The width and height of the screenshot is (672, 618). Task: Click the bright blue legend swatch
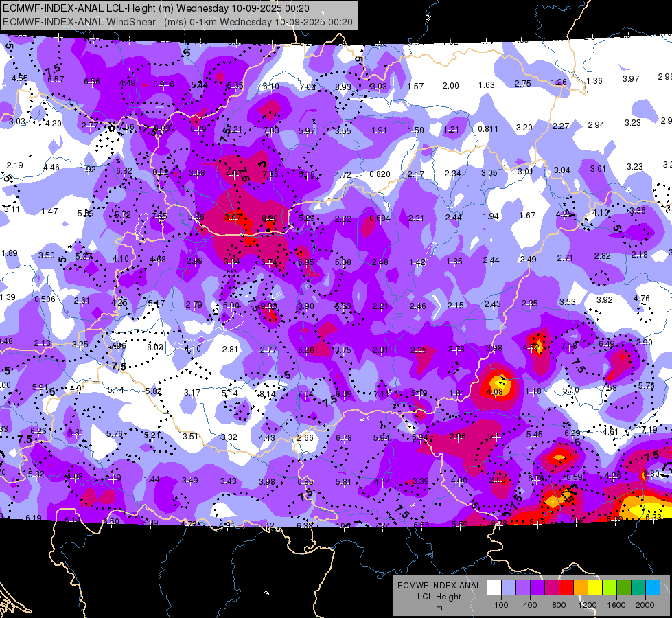coord(653,588)
